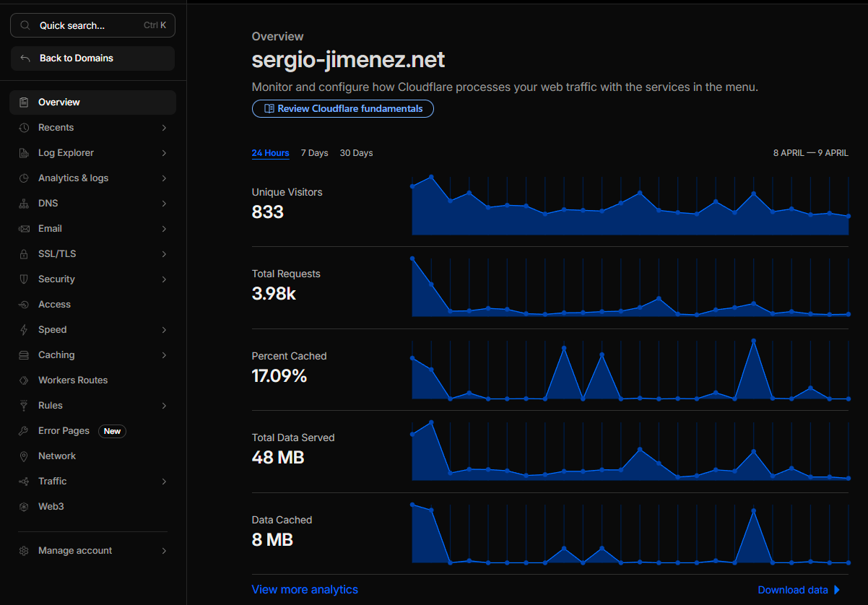Switch to the 7 Days tab
The width and height of the screenshot is (868, 605).
click(314, 153)
